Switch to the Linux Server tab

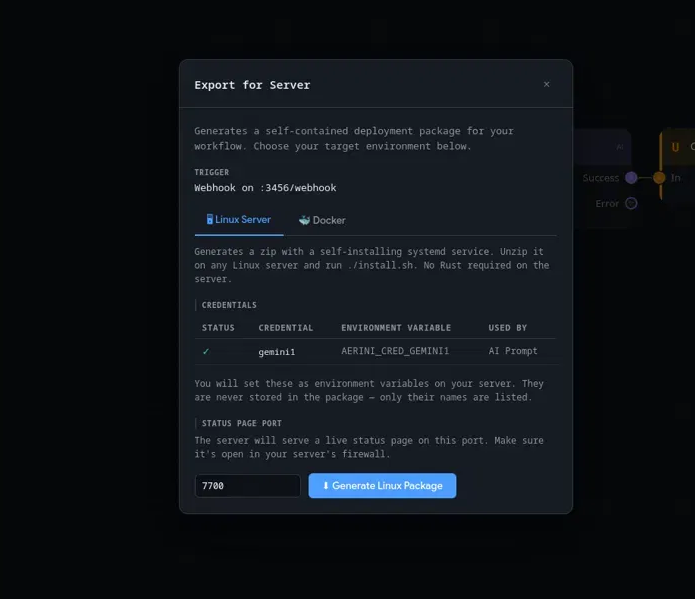pos(239,220)
